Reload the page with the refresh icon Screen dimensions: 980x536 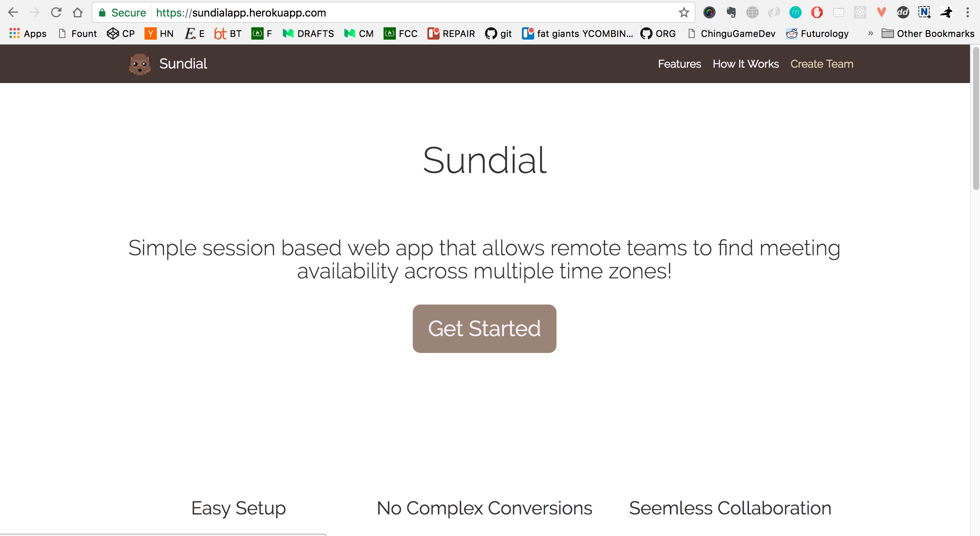[56, 13]
